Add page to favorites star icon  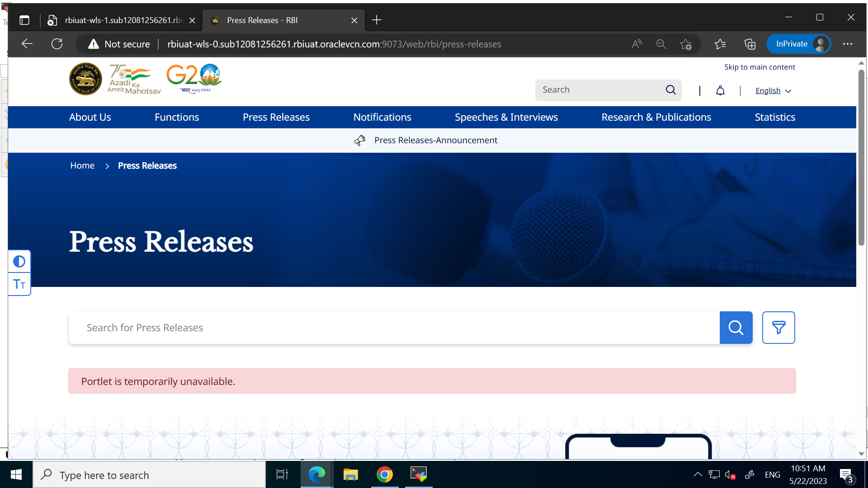685,44
